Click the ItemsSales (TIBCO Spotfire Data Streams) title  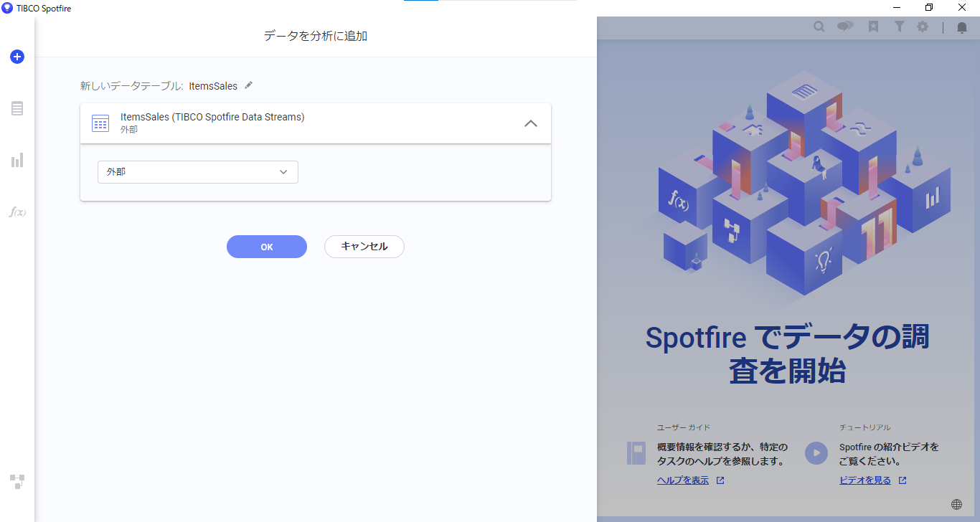pyautogui.click(x=212, y=117)
